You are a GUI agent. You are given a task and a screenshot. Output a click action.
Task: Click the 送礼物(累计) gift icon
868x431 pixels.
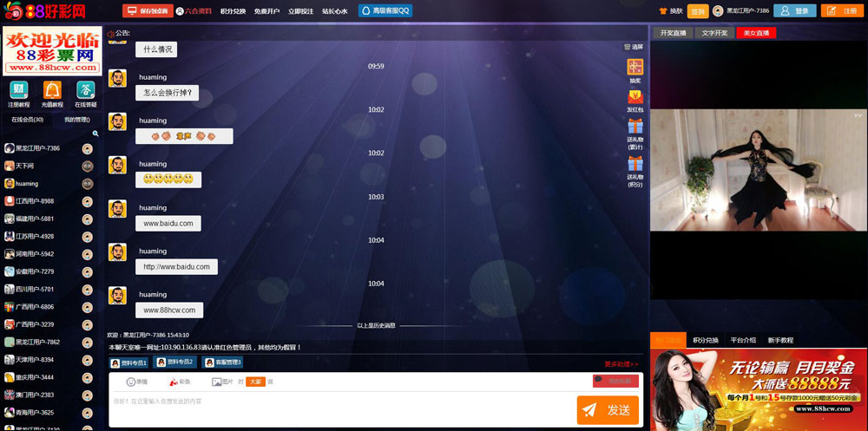coord(635,127)
